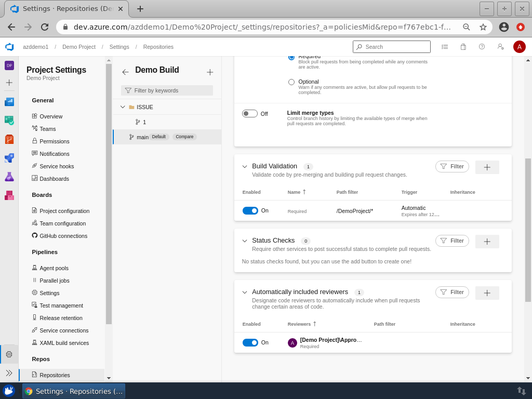Open Test Plans flask icon
Screen dimensions: 532x399
point(9,177)
